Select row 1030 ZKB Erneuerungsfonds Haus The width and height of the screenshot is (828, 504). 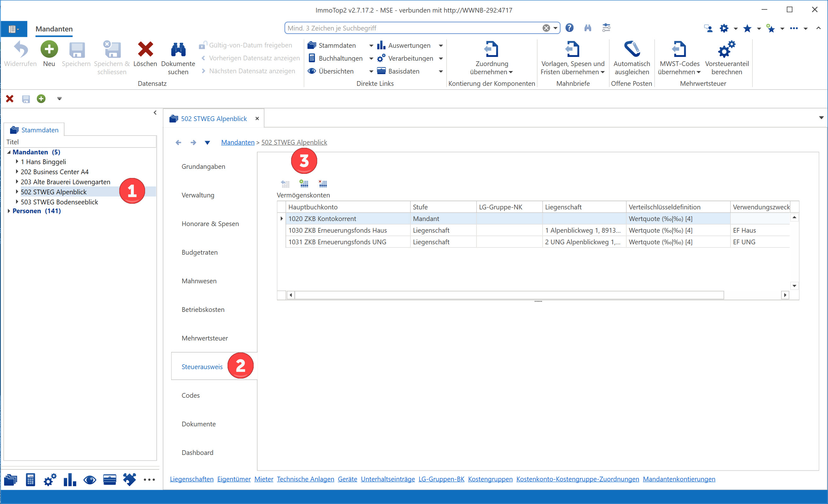(538, 230)
